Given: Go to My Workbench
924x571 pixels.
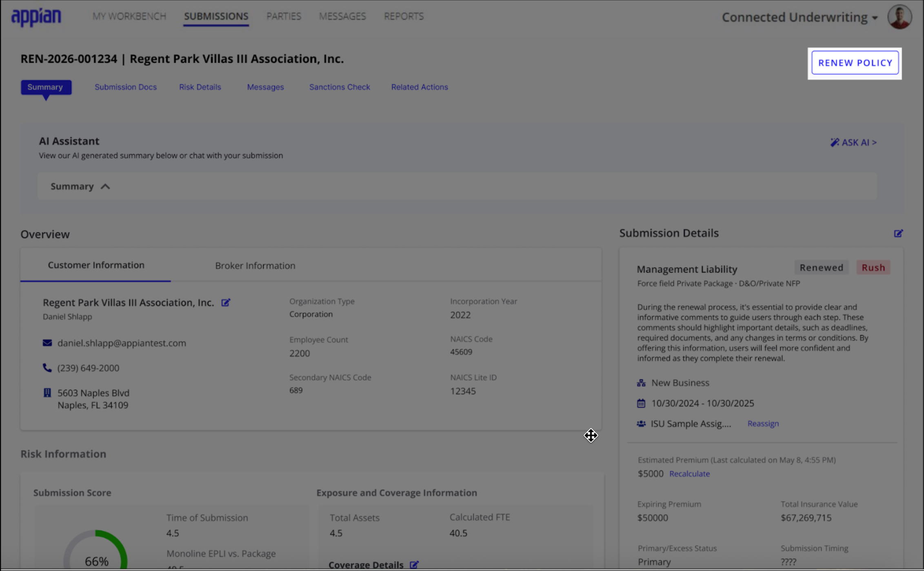Looking at the screenshot, I should 129,16.
